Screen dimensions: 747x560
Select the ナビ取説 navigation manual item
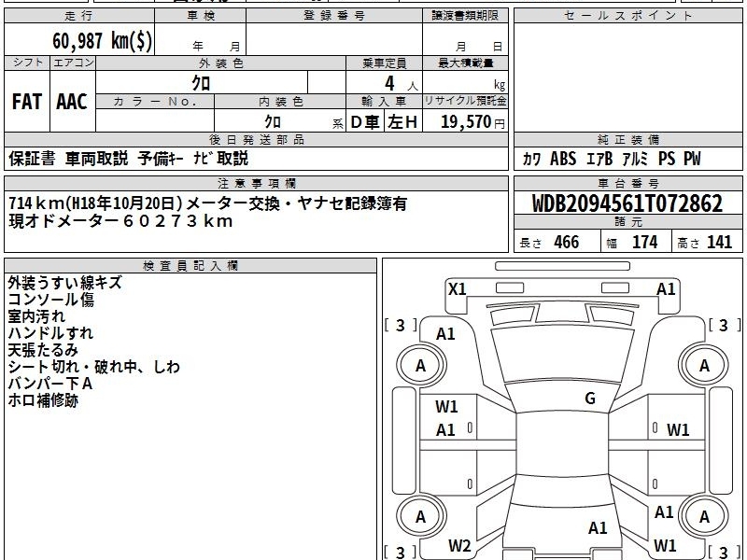coord(220,159)
